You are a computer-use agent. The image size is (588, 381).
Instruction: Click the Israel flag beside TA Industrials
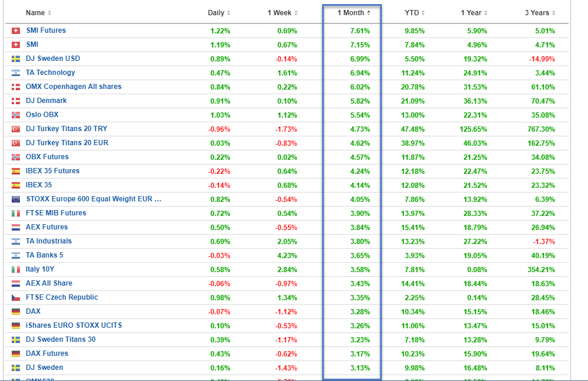[16, 242]
